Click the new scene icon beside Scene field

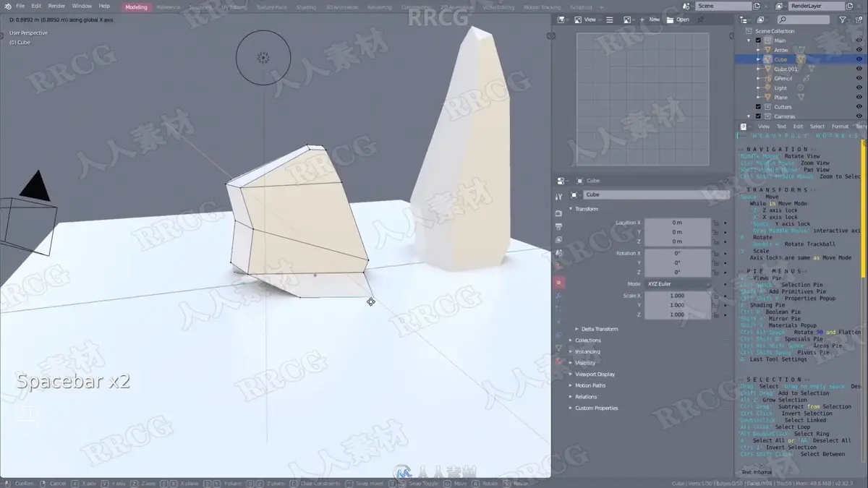pos(758,6)
